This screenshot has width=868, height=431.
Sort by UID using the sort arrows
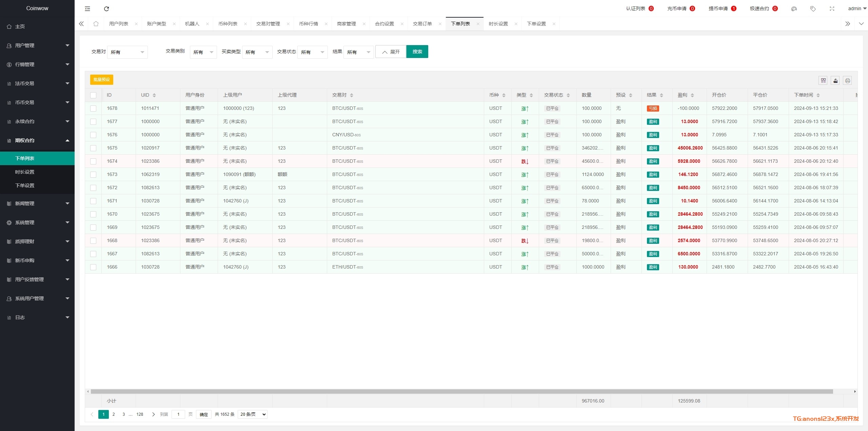[154, 95]
